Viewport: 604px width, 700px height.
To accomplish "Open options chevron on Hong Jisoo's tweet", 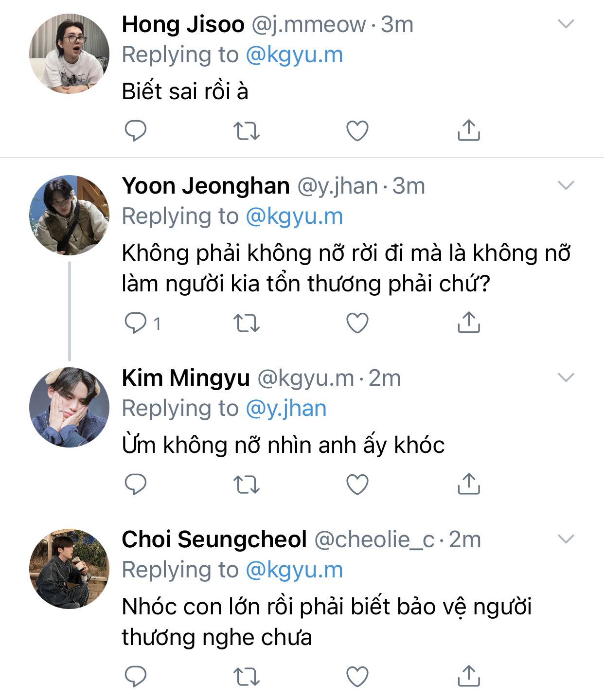I will [x=566, y=24].
